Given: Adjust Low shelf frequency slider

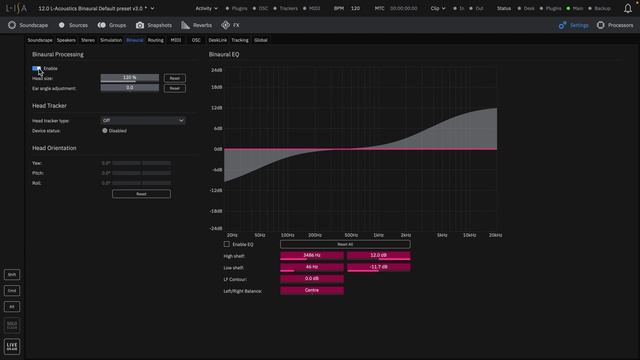Looking at the screenshot, I should [312, 267].
